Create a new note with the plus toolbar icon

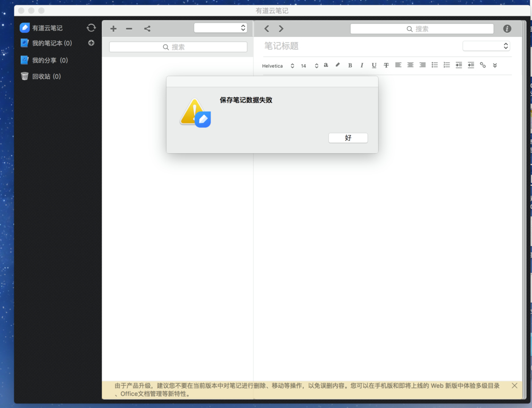(113, 29)
